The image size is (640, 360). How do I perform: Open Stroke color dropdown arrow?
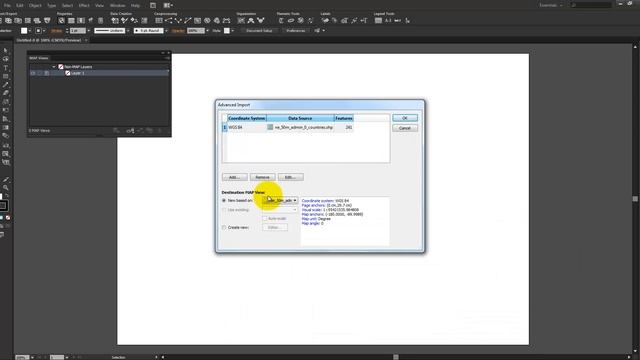(x=44, y=31)
